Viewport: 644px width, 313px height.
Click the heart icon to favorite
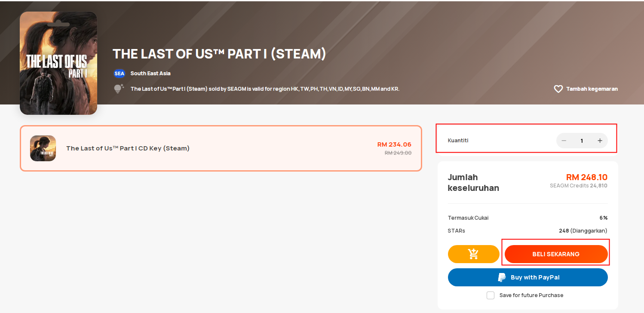pos(558,89)
